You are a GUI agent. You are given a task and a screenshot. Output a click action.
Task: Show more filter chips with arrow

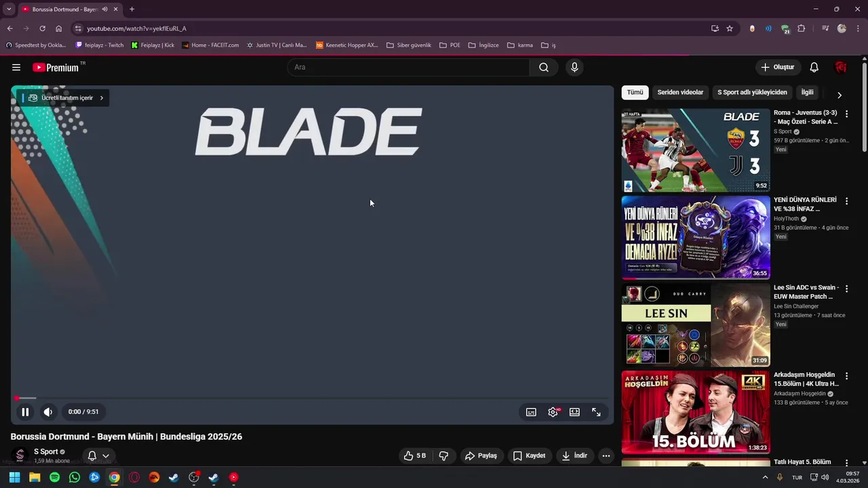(x=840, y=95)
